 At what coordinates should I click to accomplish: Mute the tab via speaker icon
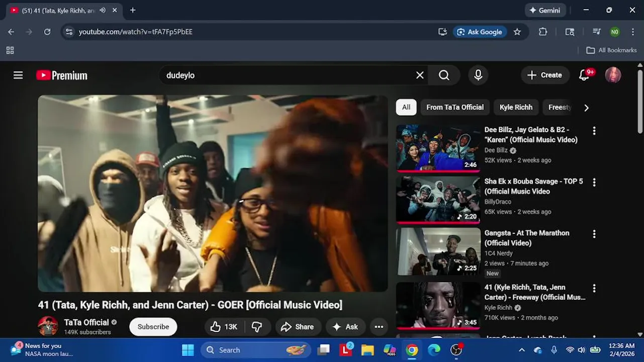click(103, 10)
